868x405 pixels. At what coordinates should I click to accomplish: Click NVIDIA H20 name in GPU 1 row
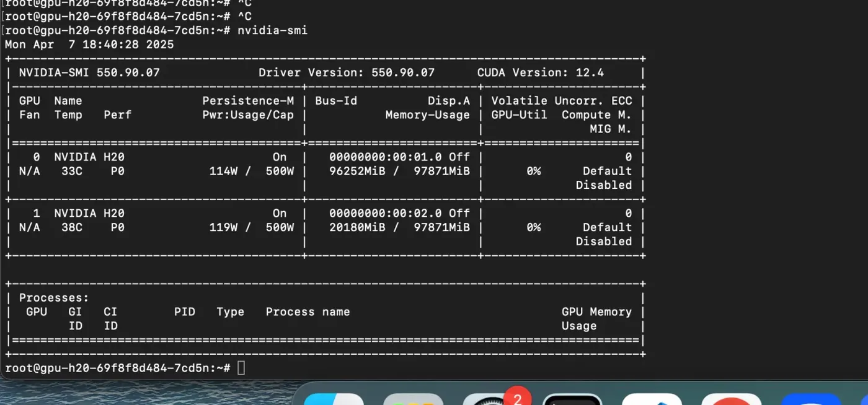click(89, 213)
